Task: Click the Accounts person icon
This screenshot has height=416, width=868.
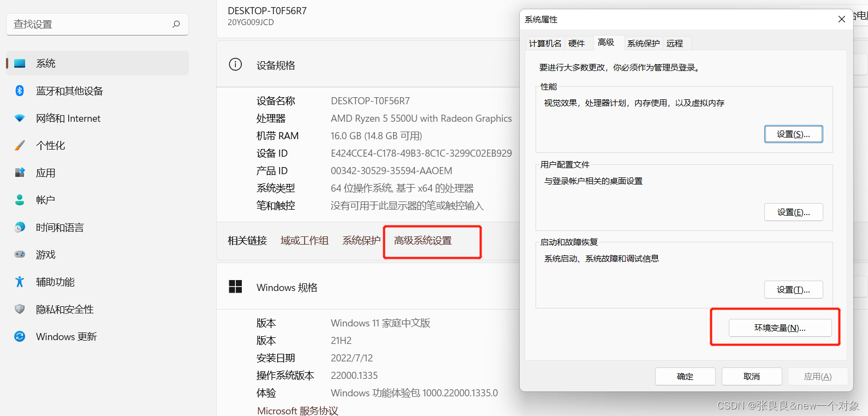Action: point(20,200)
